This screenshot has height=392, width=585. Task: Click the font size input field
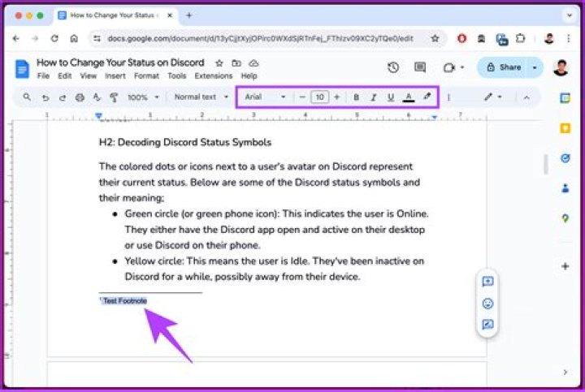point(319,97)
